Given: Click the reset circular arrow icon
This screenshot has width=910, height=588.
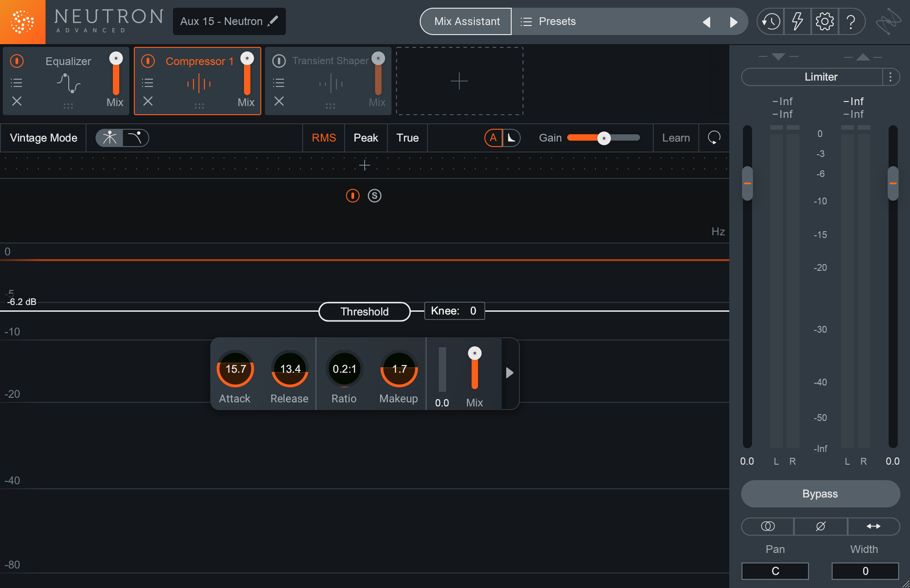Looking at the screenshot, I should click(x=714, y=137).
